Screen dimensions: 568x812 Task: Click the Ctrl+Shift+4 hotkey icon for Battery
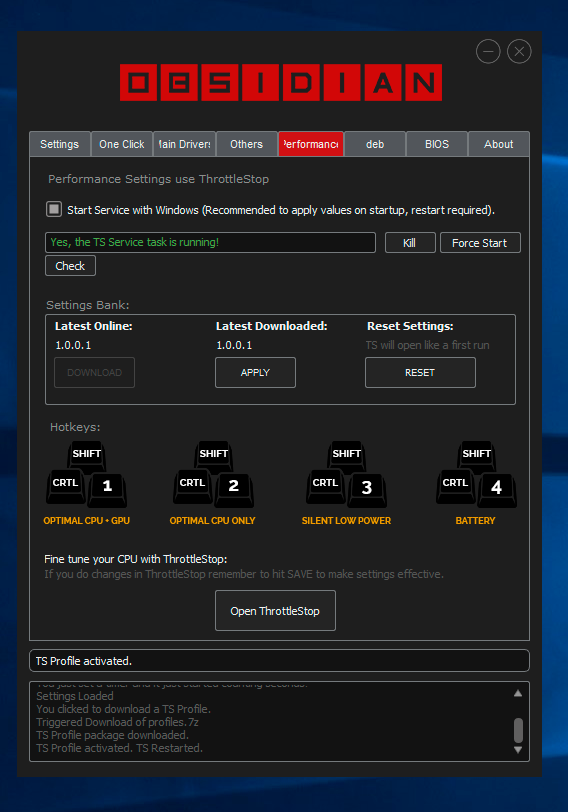(x=476, y=474)
